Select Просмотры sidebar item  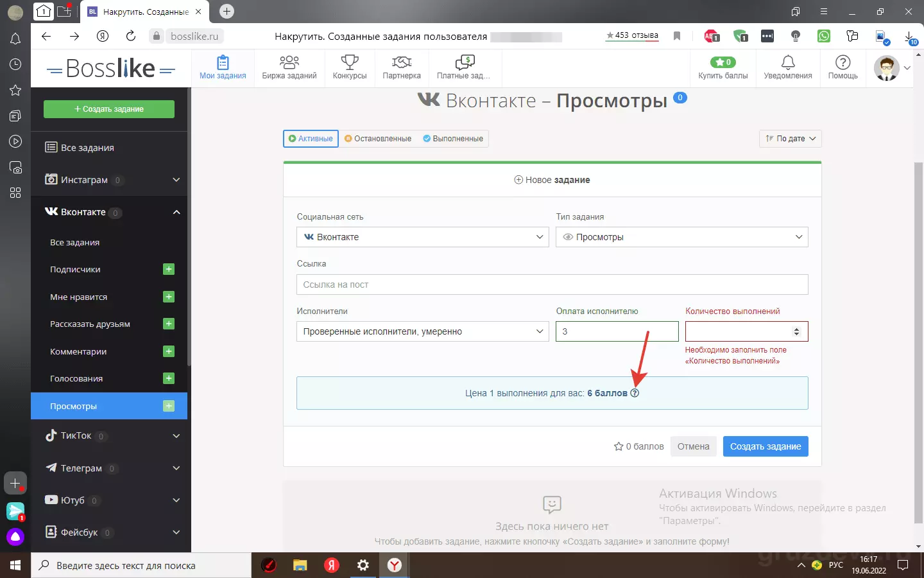[109, 406]
